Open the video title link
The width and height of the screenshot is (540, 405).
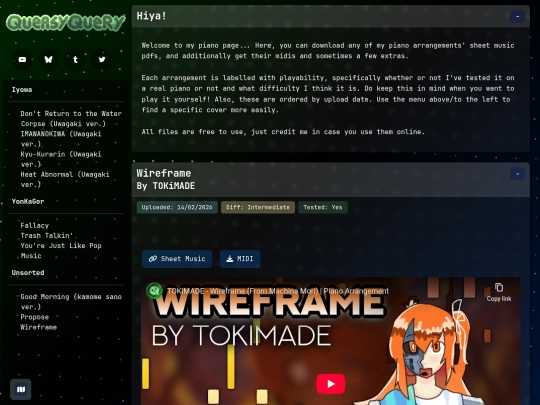pos(278,291)
